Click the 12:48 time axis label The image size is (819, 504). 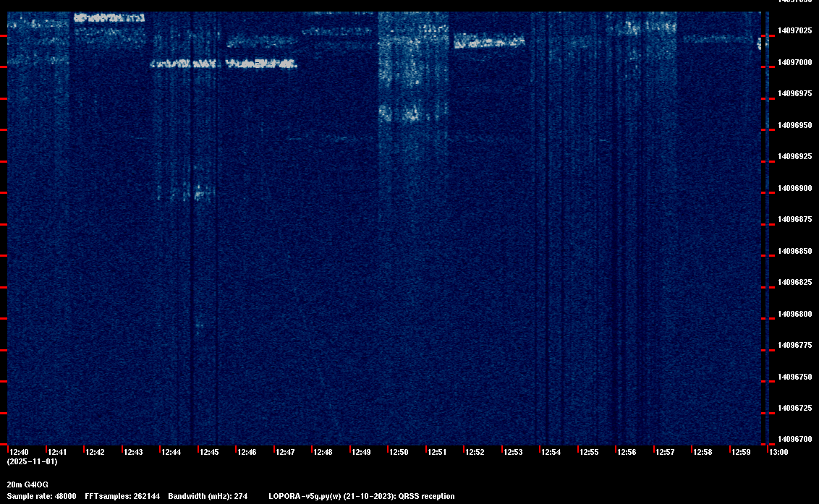pos(323,452)
